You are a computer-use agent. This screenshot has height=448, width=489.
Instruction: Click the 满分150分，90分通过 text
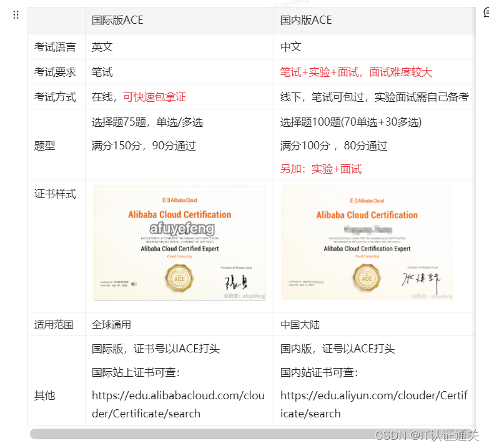(x=144, y=146)
